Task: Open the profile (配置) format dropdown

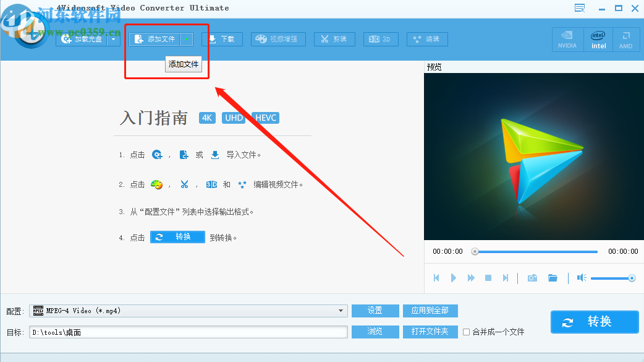Action: 341,311
